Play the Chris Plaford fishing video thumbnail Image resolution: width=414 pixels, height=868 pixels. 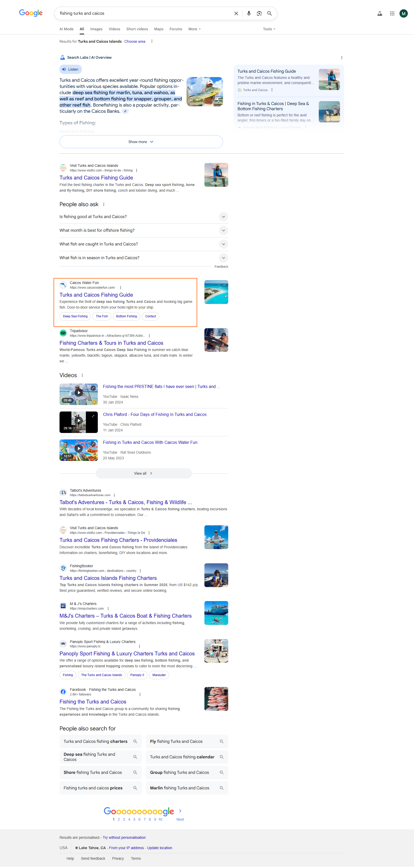click(79, 422)
